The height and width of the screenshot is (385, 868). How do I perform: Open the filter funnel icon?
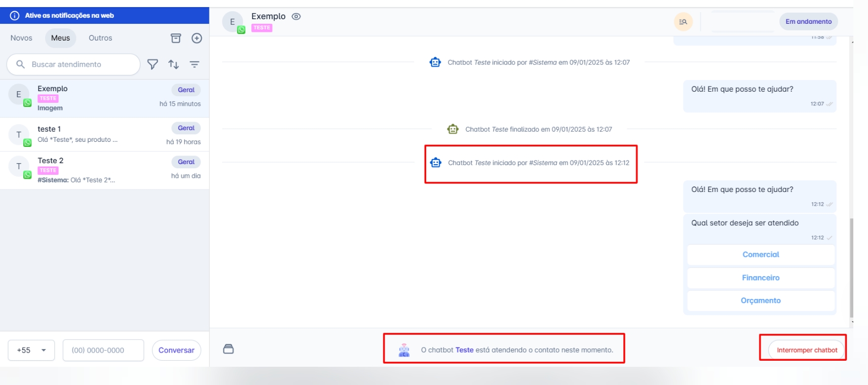coord(153,64)
